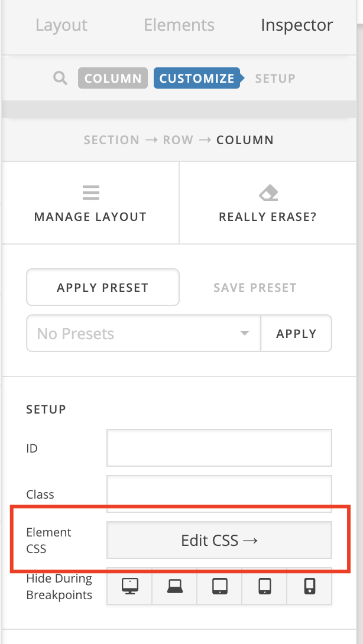
Task: Click the Edit CSS button
Action: [x=219, y=540]
